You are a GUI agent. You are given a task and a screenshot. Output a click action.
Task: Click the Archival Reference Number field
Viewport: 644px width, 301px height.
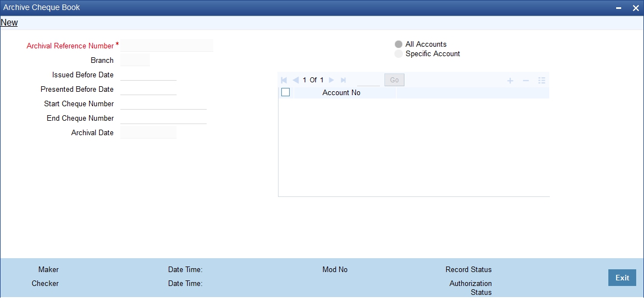(167, 45)
